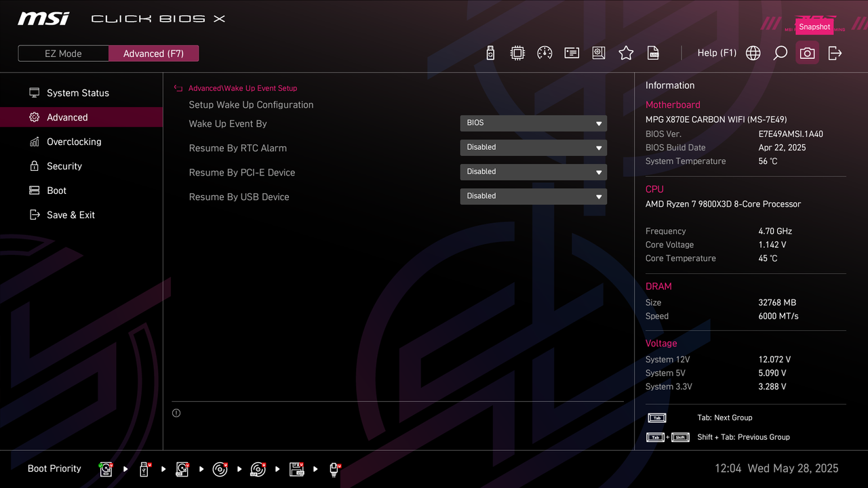Screen dimensions: 868x488
Task: Take a snapshot with camera icon
Action: 807,53
